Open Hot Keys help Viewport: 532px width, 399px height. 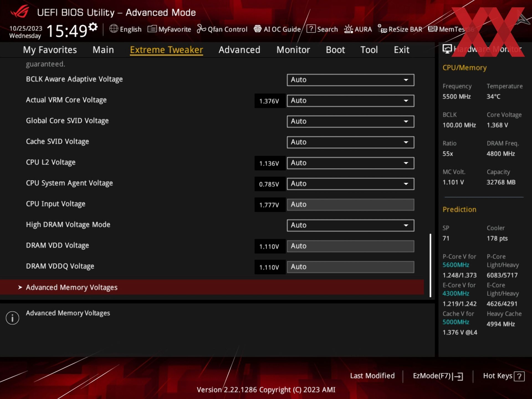pos(503,376)
